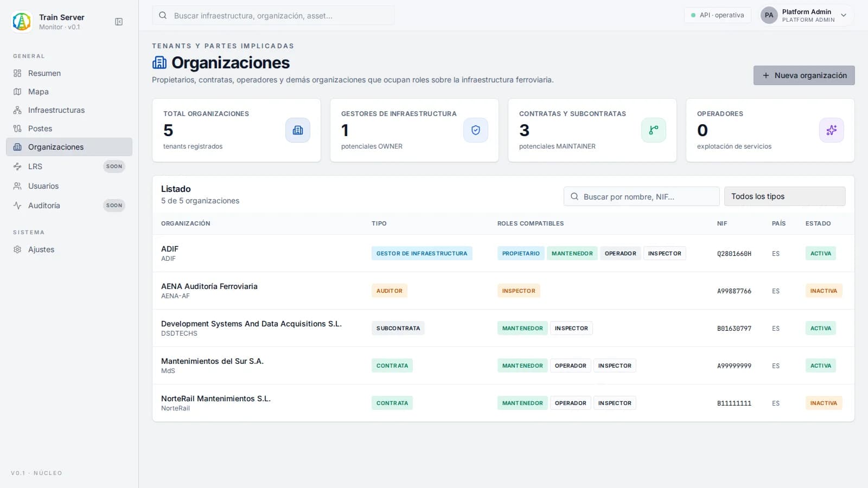Viewport: 868px width, 488px height.
Task: Click the GESTOR DE INFRAESTRUCTURA badge
Action: click(x=422, y=253)
